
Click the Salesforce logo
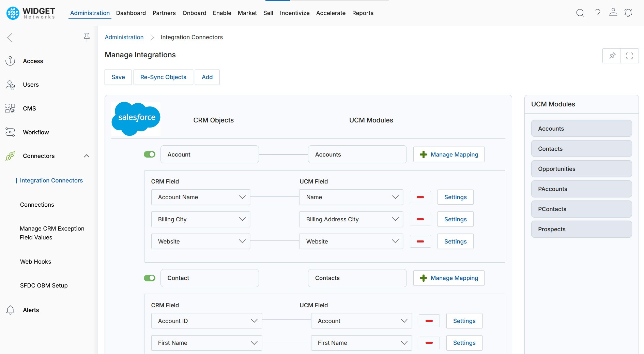coord(136,119)
